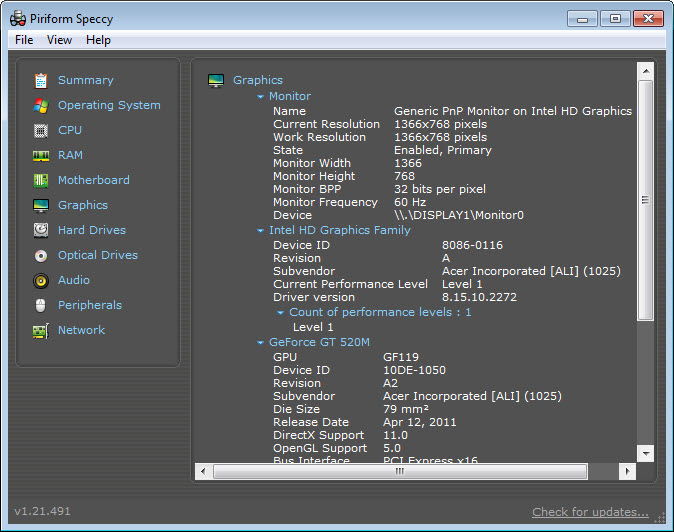Screen dimensions: 674x532
Task: Open the Optical Drives section
Action: pos(98,255)
